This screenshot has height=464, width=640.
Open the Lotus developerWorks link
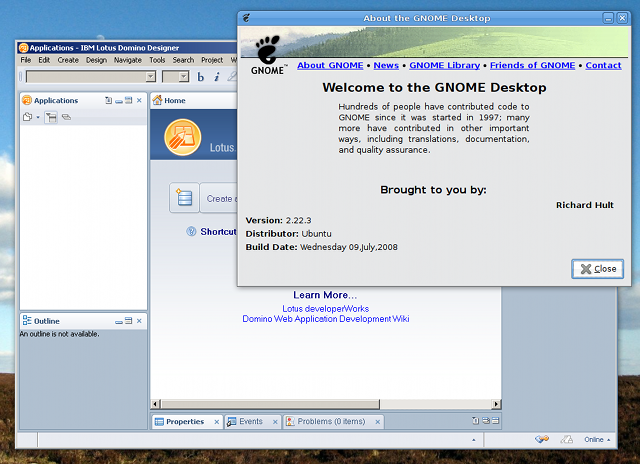click(325, 309)
